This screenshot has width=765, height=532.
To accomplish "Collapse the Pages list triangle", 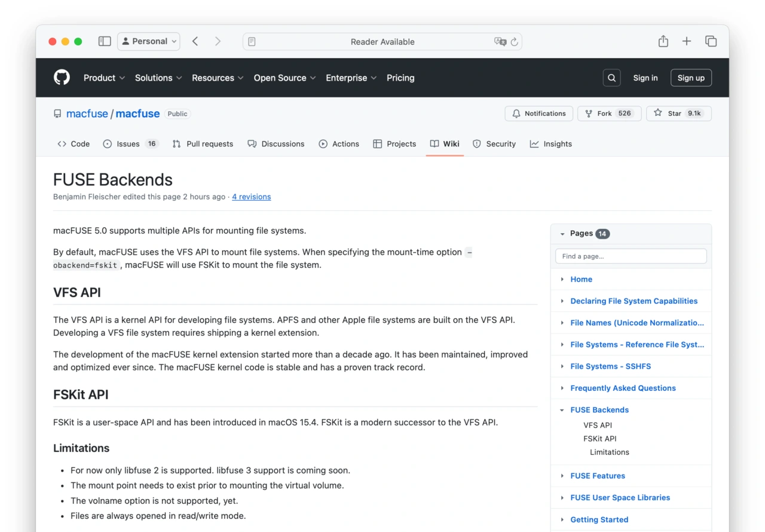I will 562,234.
